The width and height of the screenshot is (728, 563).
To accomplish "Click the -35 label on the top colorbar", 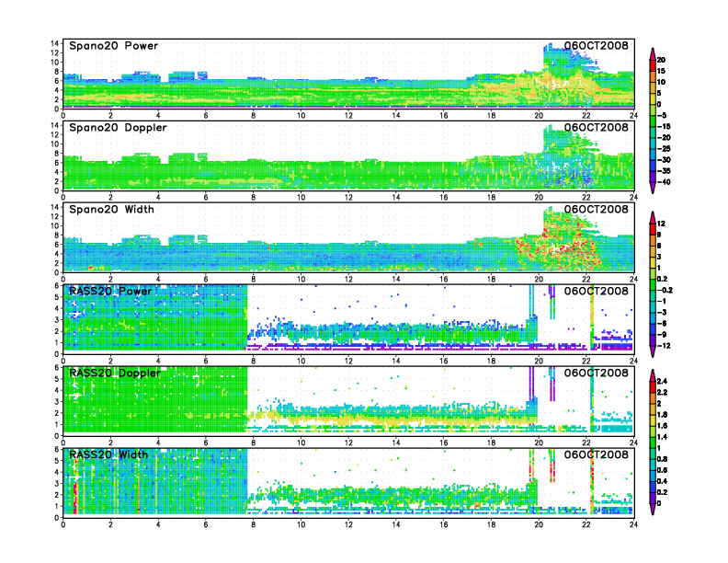I will (x=664, y=171).
